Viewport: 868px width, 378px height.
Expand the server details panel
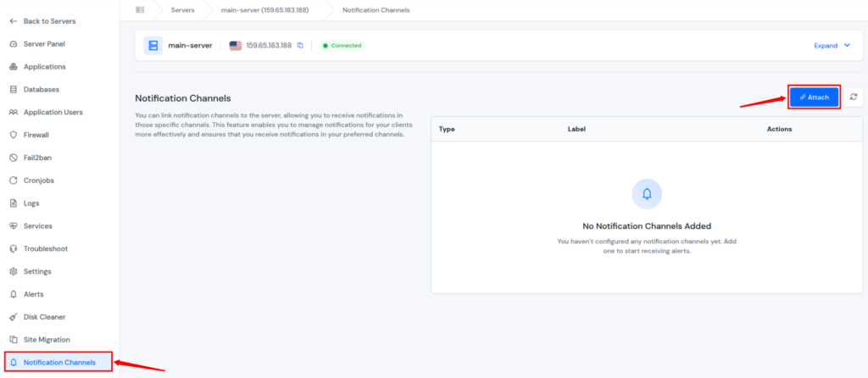coord(832,46)
